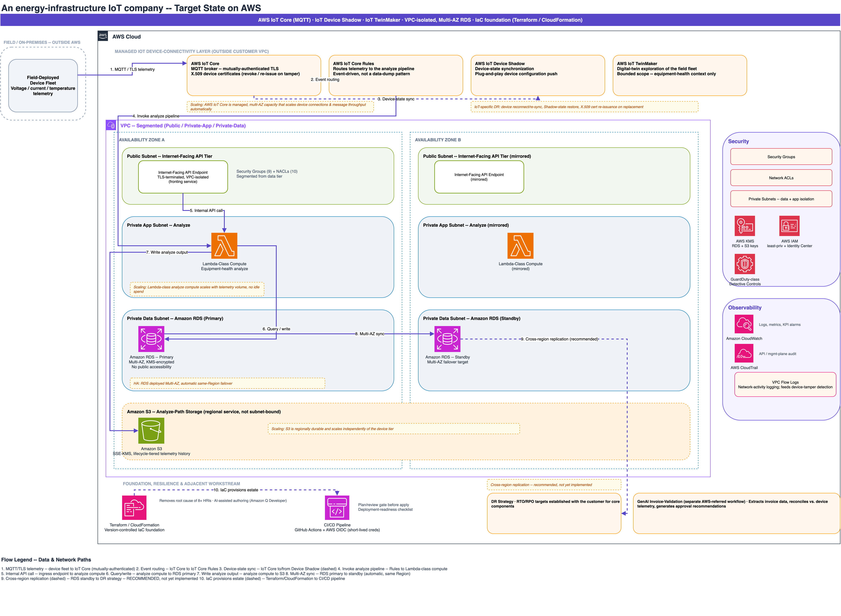Click the mirrored Lambda-Class Compute icon

coord(520,246)
